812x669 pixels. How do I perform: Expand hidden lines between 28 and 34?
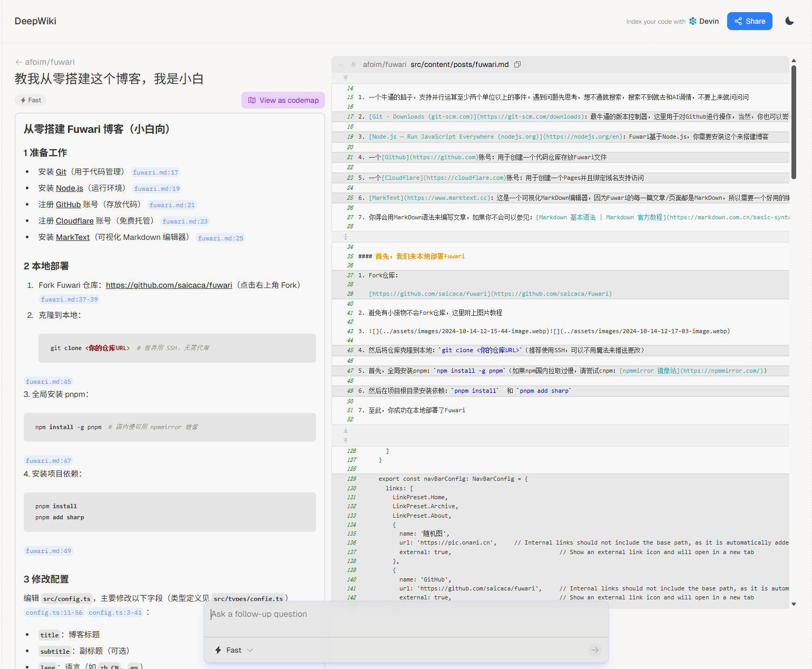pos(346,237)
